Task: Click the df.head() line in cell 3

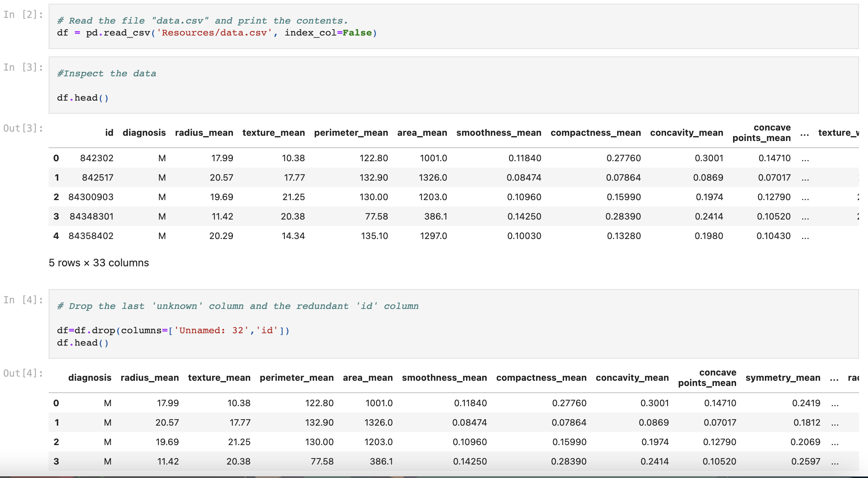Action: pyautogui.click(x=83, y=98)
